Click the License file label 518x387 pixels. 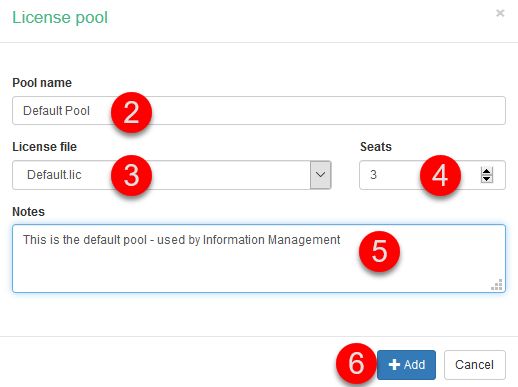pyautogui.click(x=44, y=147)
